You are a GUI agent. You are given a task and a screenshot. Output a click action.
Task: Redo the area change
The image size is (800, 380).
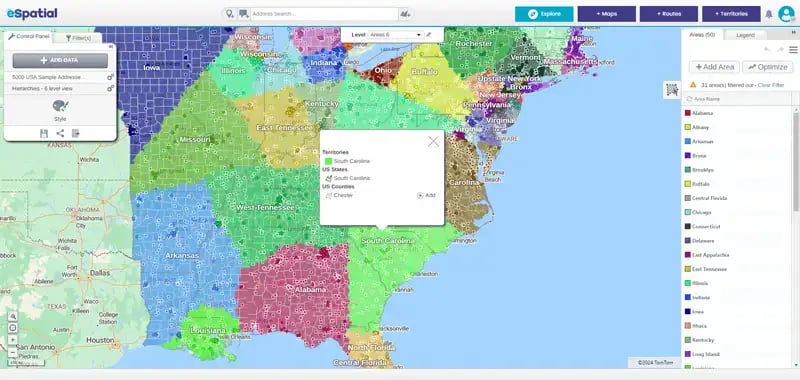pos(780,49)
